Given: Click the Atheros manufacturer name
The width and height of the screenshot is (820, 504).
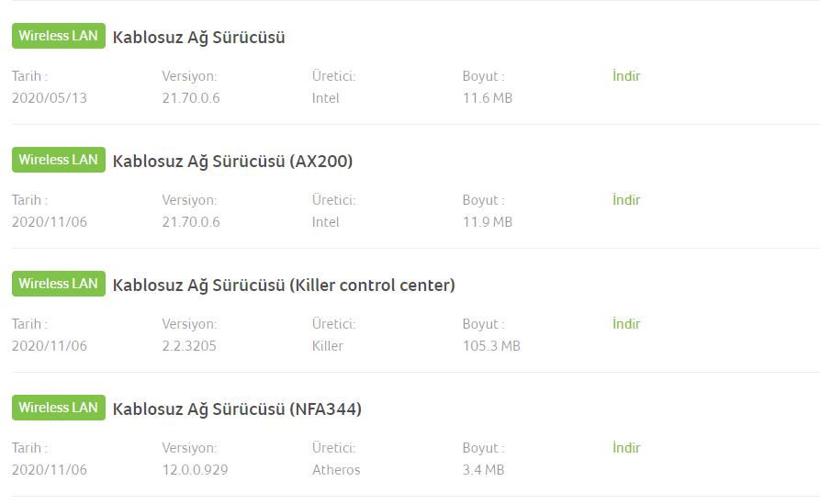Looking at the screenshot, I should [336, 470].
